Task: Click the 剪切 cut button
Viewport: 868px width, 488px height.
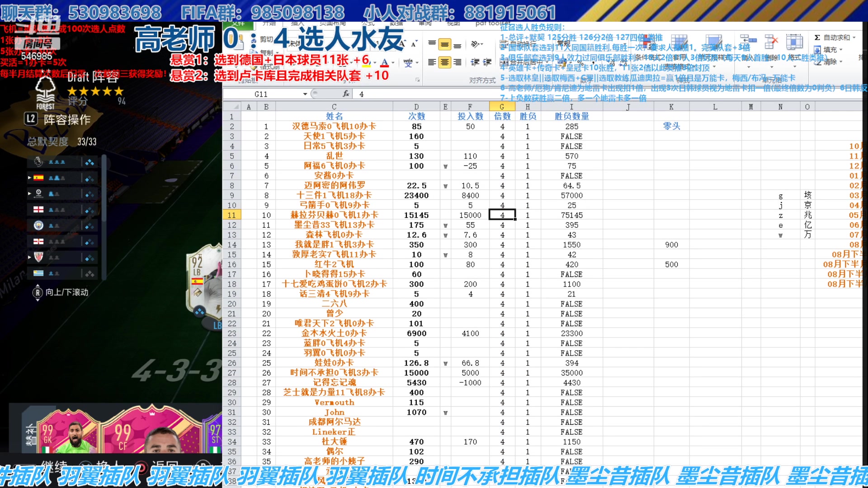Action: 262,39
